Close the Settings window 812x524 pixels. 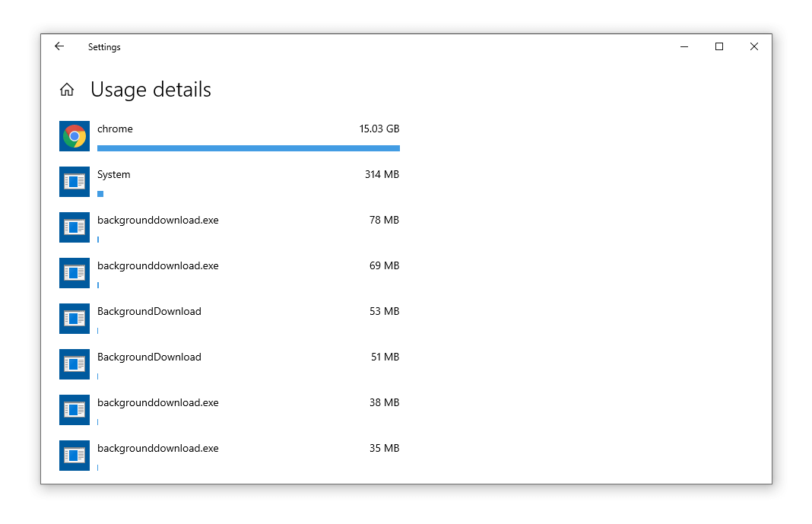pyautogui.click(x=754, y=46)
